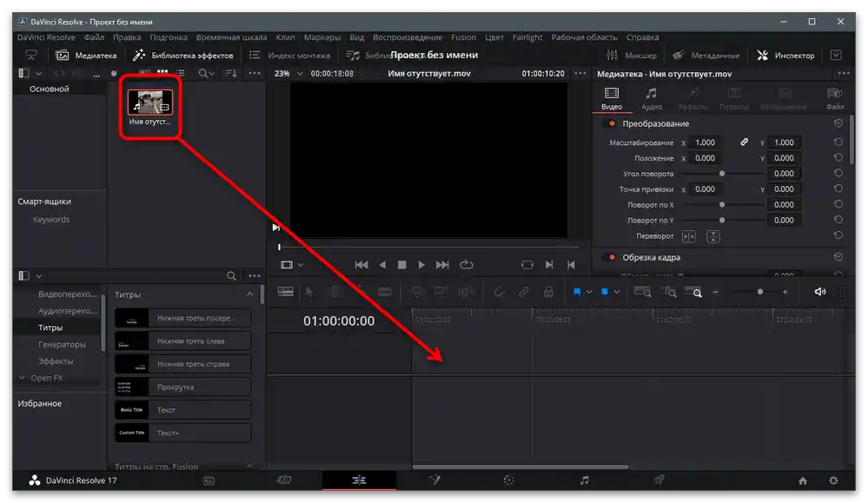This screenshot has height=503, width=868.
Task: Toggle position lock padlock icon
Action: (x=548, y=292)
